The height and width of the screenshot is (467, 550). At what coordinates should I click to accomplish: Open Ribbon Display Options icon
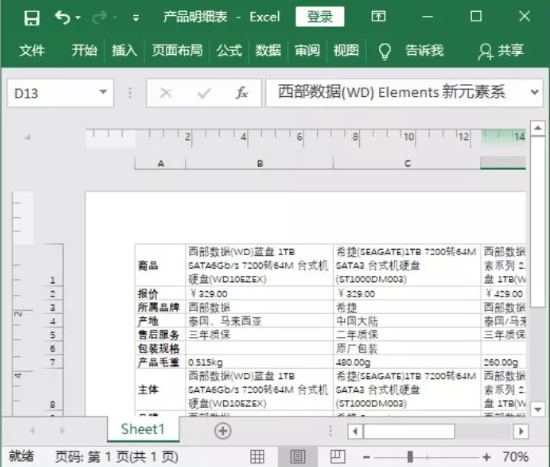[378, 16]
